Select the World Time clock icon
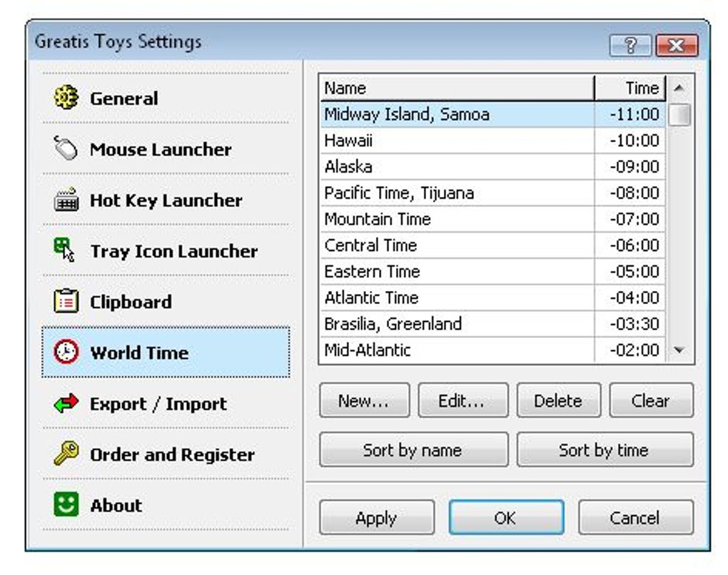728x575 pixels. [65, 352]
